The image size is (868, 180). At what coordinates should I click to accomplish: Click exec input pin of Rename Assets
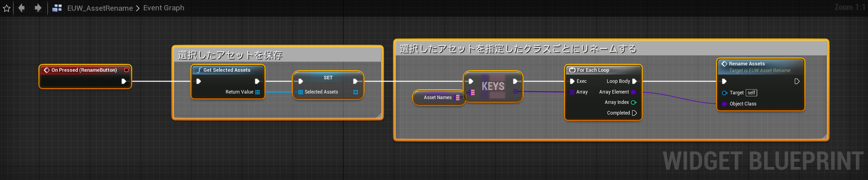click(724, 81)
